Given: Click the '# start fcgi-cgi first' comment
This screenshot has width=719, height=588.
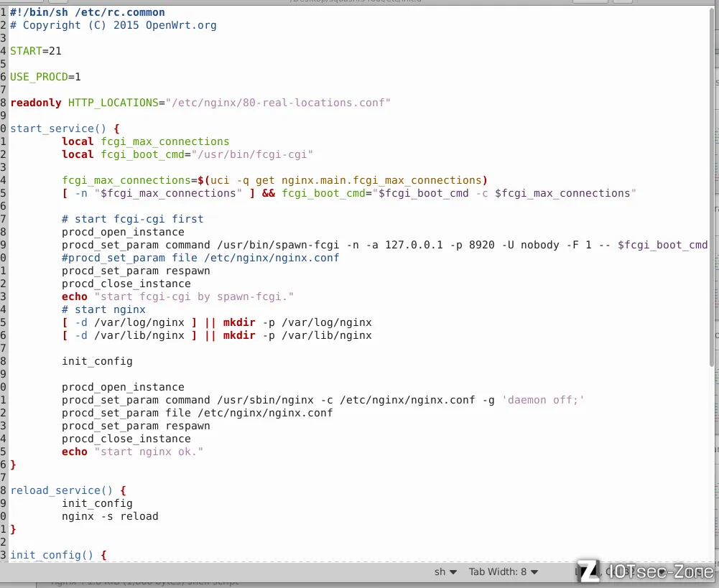Looking at the screenshot, I should point(132,219).
